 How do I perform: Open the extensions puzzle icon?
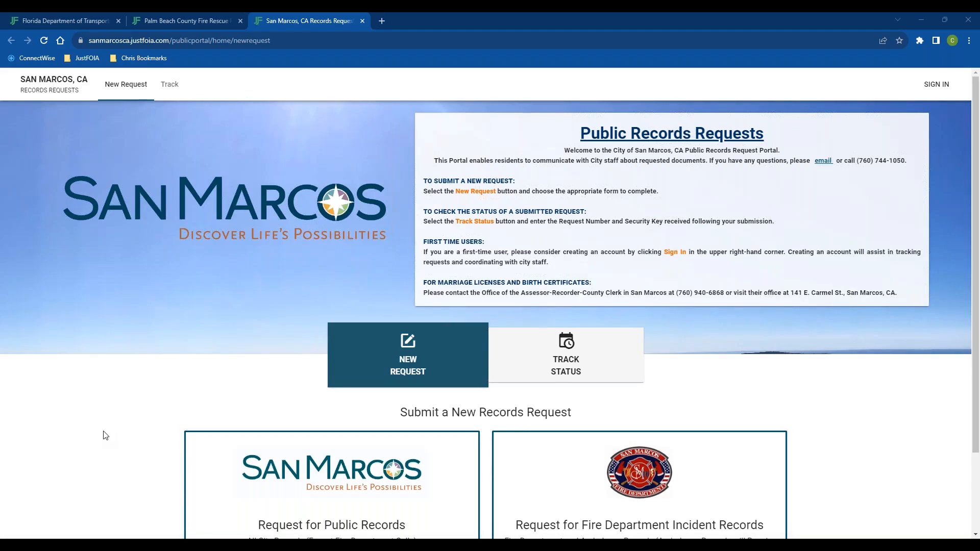919,40
